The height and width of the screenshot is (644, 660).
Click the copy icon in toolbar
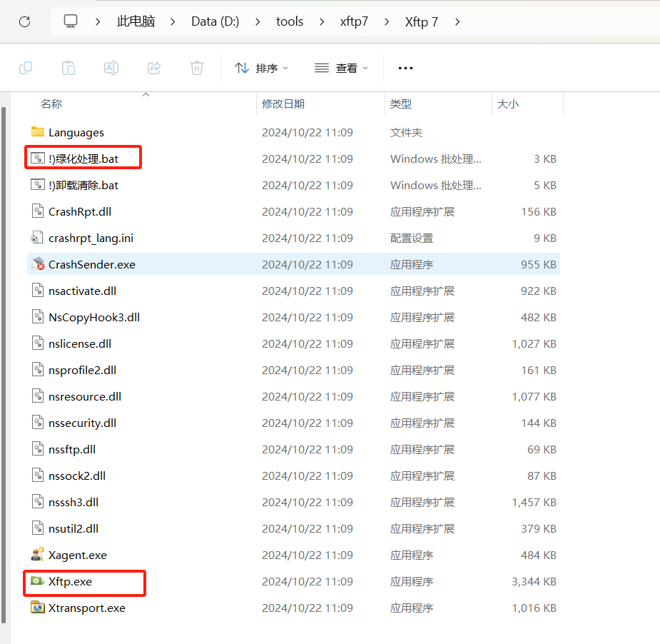pyautogui.click(x=26, y=67)
